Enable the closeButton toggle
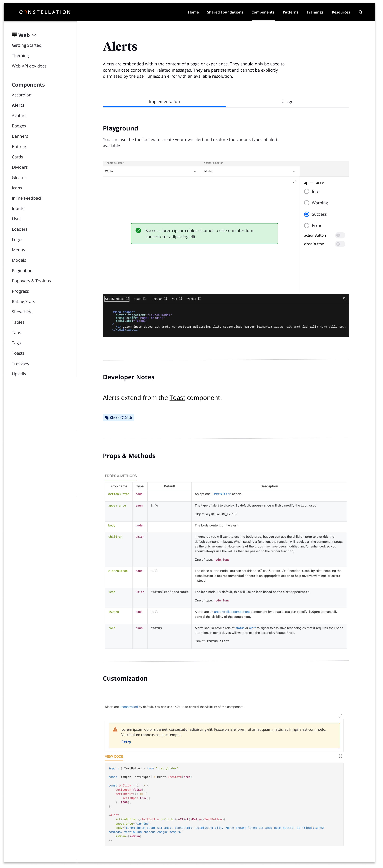 pos(340,244)
